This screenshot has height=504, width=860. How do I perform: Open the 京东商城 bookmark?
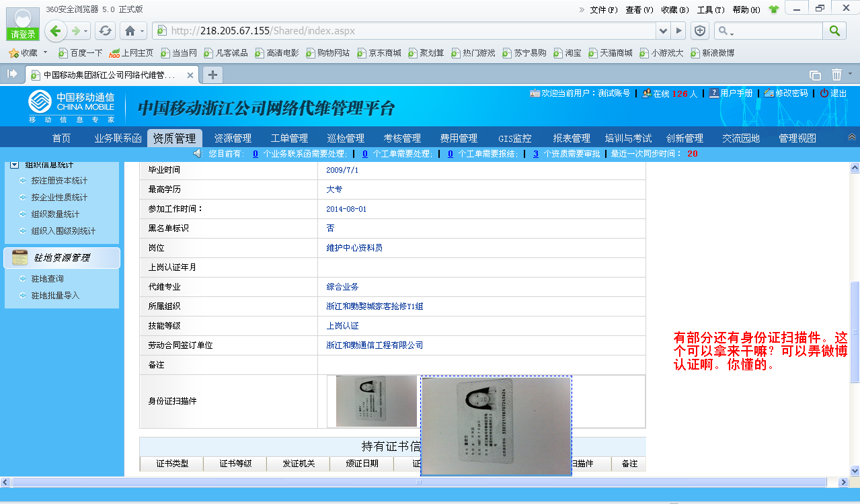[379, 52]
